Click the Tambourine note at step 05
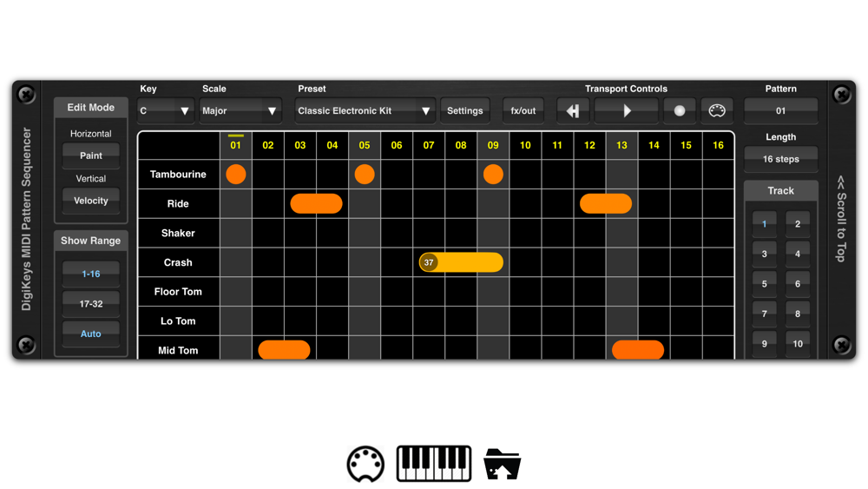Image resolution: width=868 pixels, height=489 pixels. click(x=365, y=175)
